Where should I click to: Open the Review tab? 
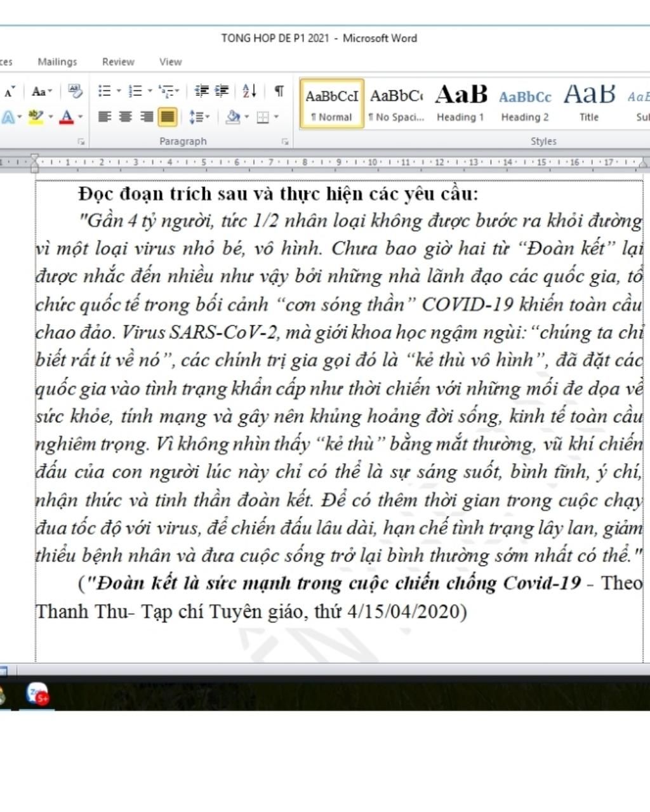(118, 62)
